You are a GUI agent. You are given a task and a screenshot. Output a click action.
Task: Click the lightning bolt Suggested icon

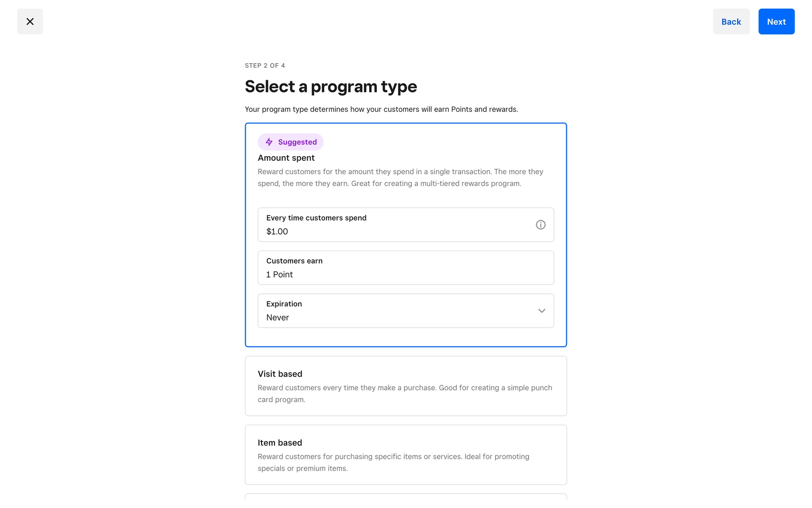(x=269, y=142)
